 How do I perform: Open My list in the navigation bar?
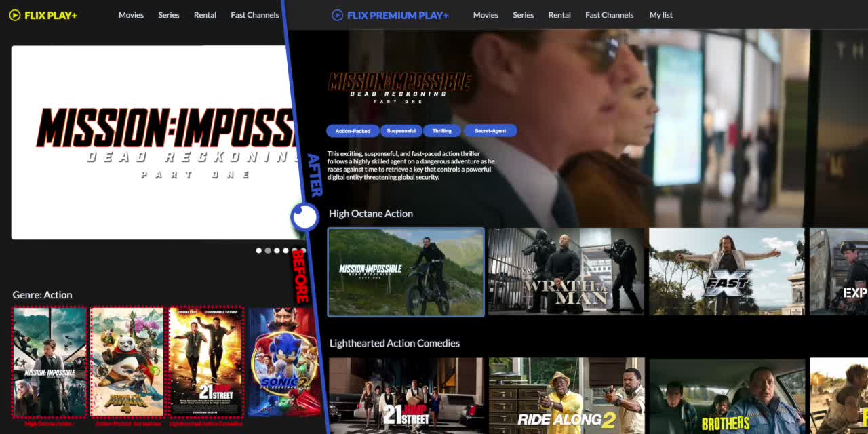coord(661,15)
